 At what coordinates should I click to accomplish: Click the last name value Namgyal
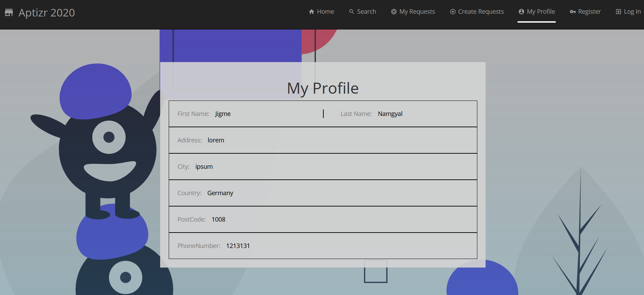(390, 114)
